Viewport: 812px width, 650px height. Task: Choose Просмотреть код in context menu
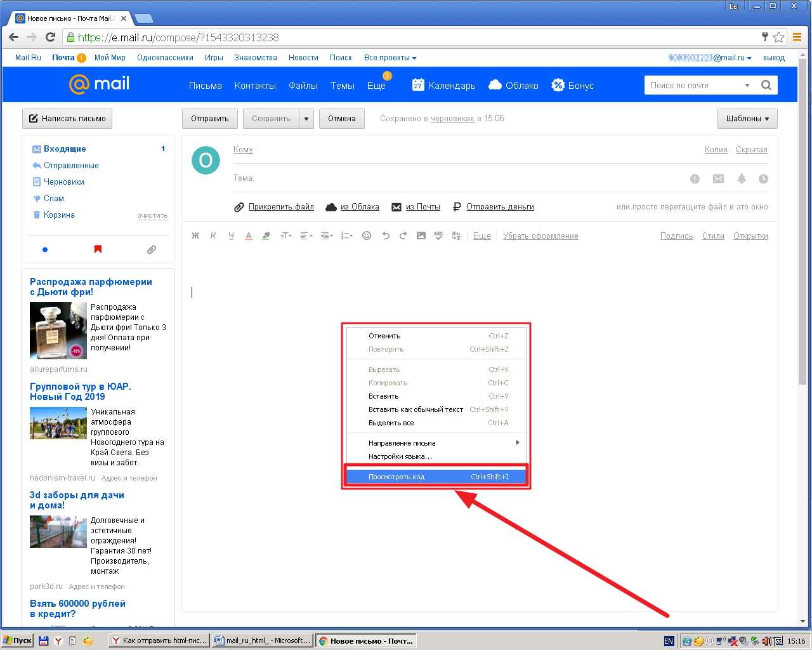coord(396,477)
